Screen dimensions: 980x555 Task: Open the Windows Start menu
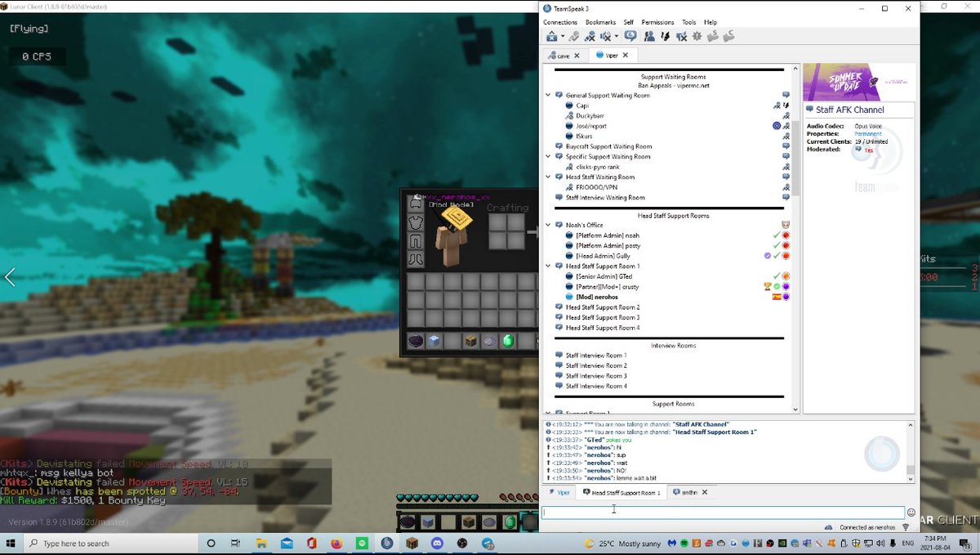[12, 544]
